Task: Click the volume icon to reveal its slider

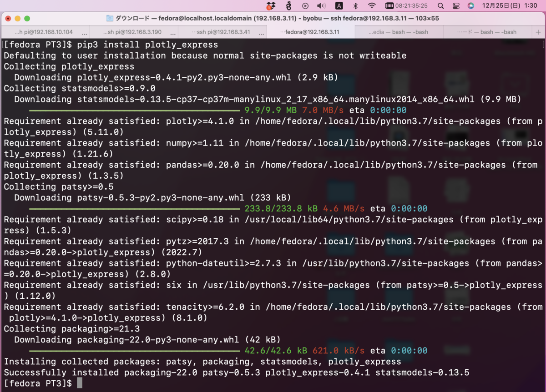Action: click(x=322, y=6)
